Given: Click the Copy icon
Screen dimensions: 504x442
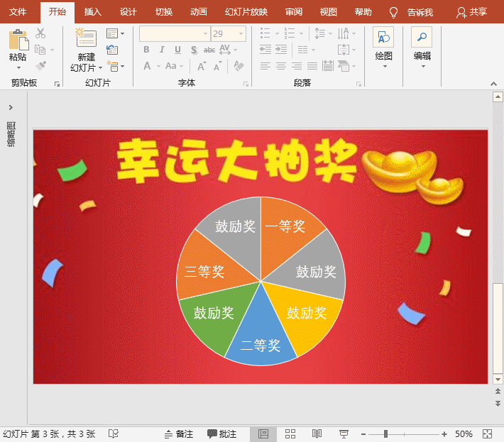Looking at the screenshot, I should [40, 50].
